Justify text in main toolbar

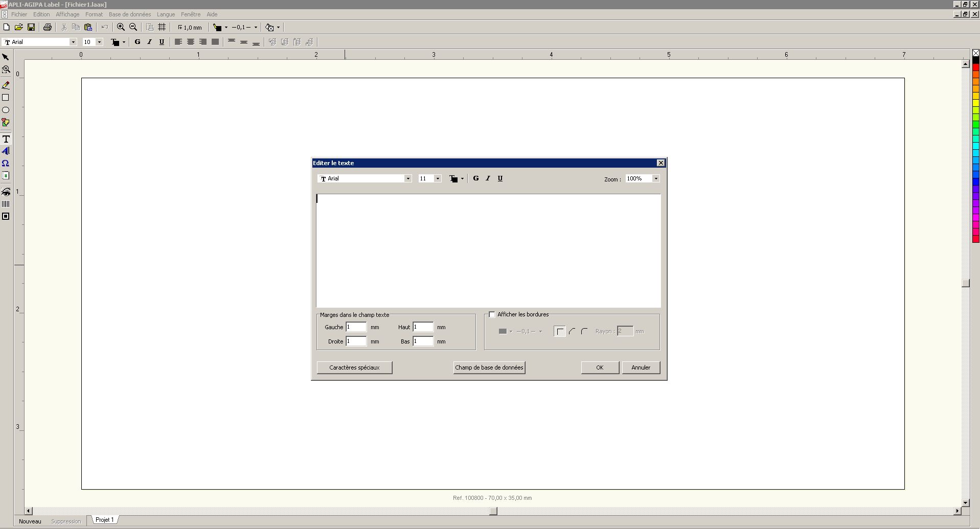215,42
